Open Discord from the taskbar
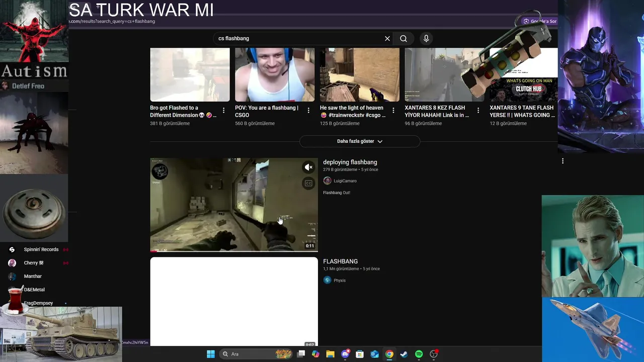644x362 pixels. 345,354
